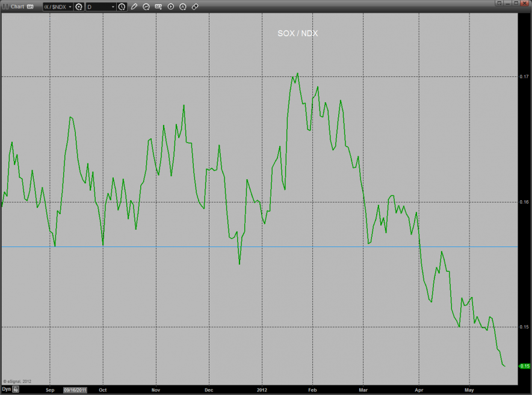Image resolution: width=532 pixels, height=395 pixels.
Task: Click the circled play button icon
Action: [170, 7]
